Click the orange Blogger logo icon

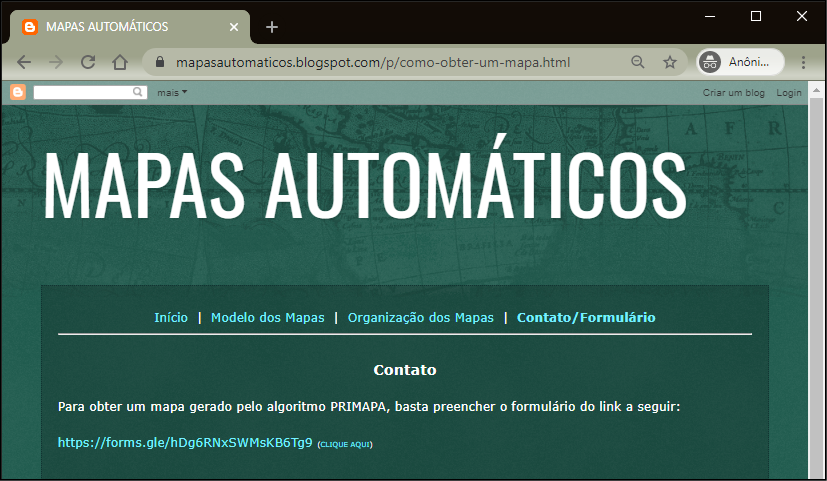point(18,92)
